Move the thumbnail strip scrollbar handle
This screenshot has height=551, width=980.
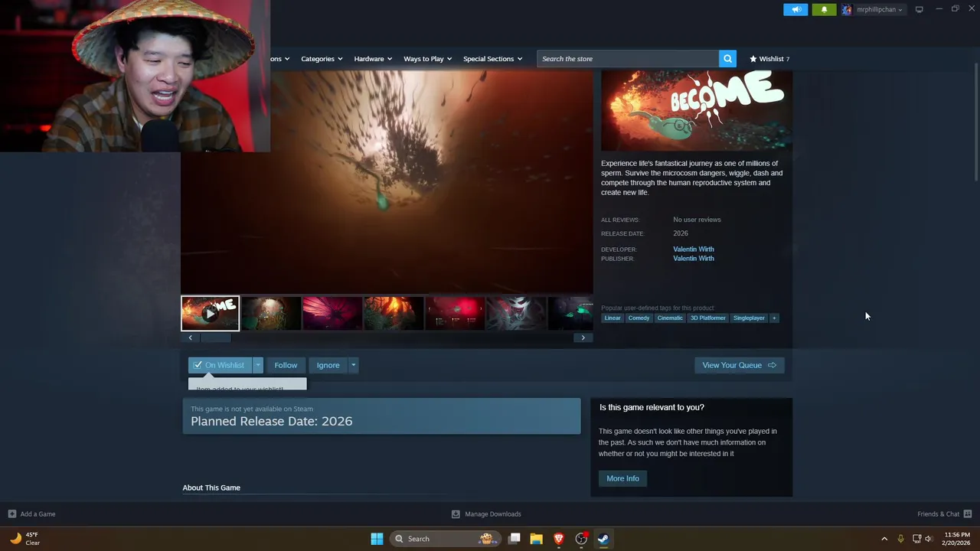point(215,337)
